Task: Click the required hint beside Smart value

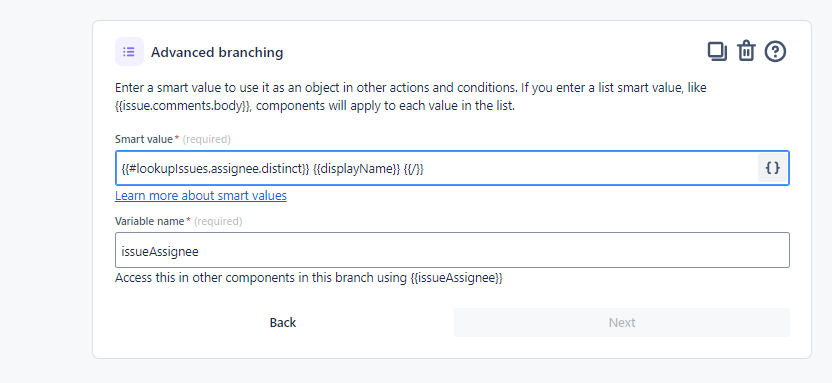Action: 207,140
